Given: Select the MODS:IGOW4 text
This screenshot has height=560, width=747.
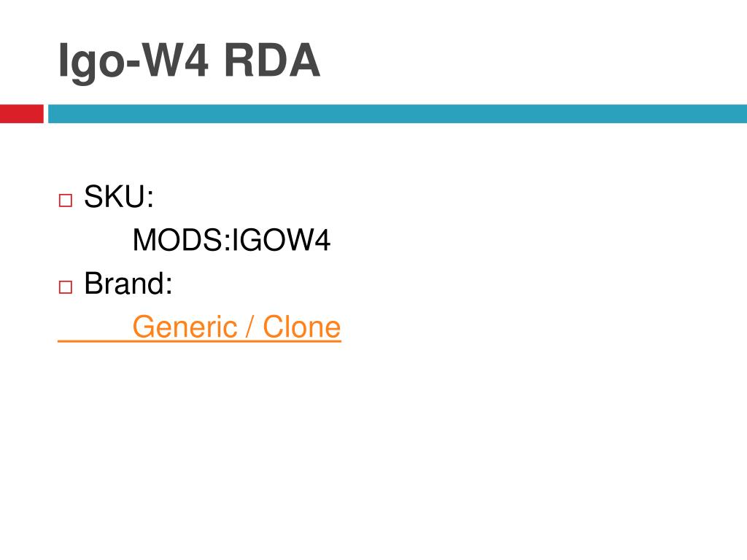Looking at the screenshot, I should coord(231,239).
